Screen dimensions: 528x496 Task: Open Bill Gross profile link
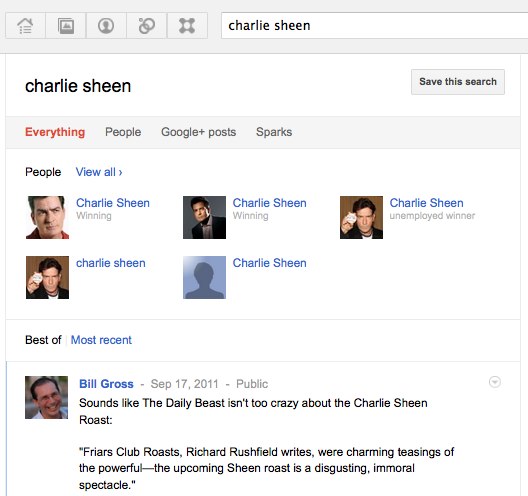[106, 384]
